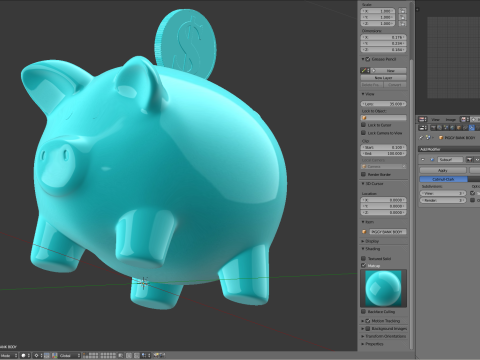The height and width of the screenshot is (360, 480).
Task: Open the Add Modifier dropdown
Action: [449, 149]
